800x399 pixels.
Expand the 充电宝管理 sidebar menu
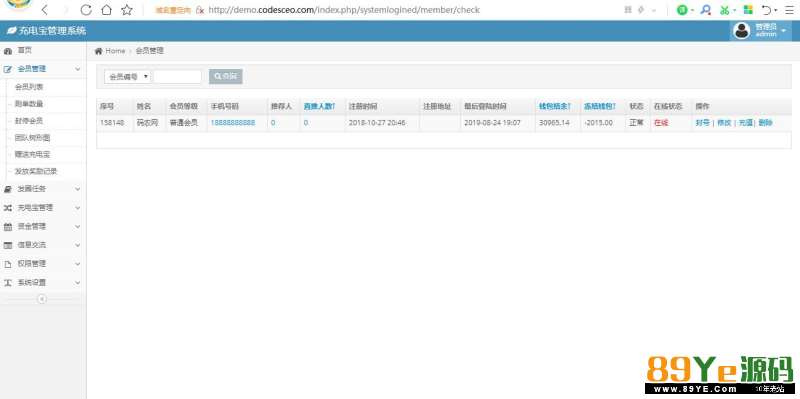click(42, 208)
